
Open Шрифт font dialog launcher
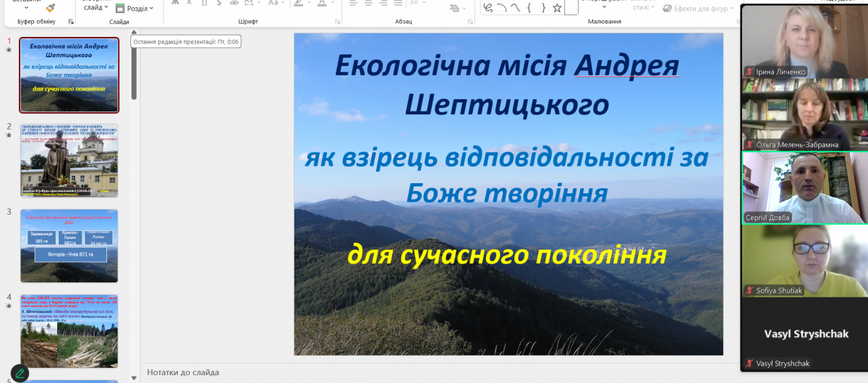tap(337, 22)
